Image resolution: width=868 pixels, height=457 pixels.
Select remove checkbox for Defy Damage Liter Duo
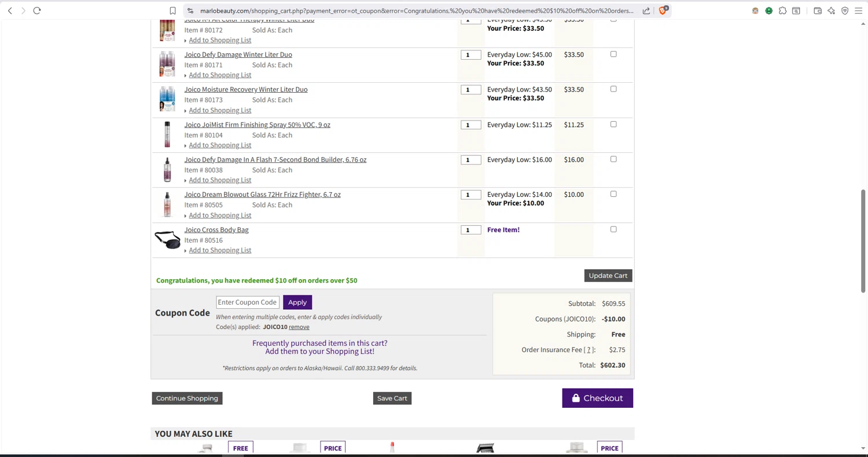[613, 54]
